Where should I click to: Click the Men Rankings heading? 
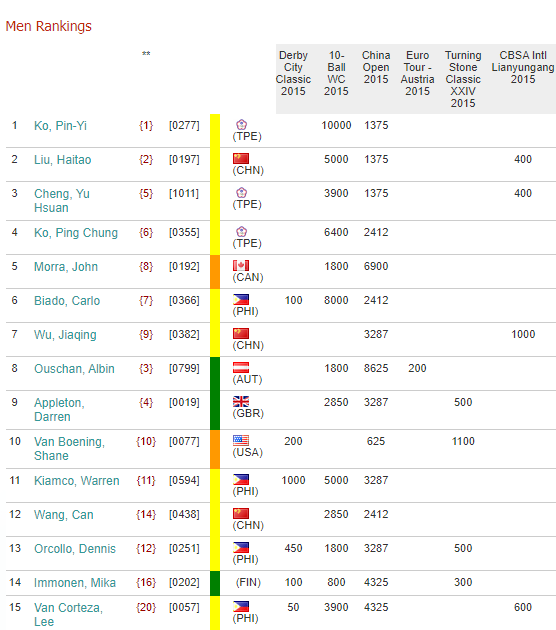(49, 26)
